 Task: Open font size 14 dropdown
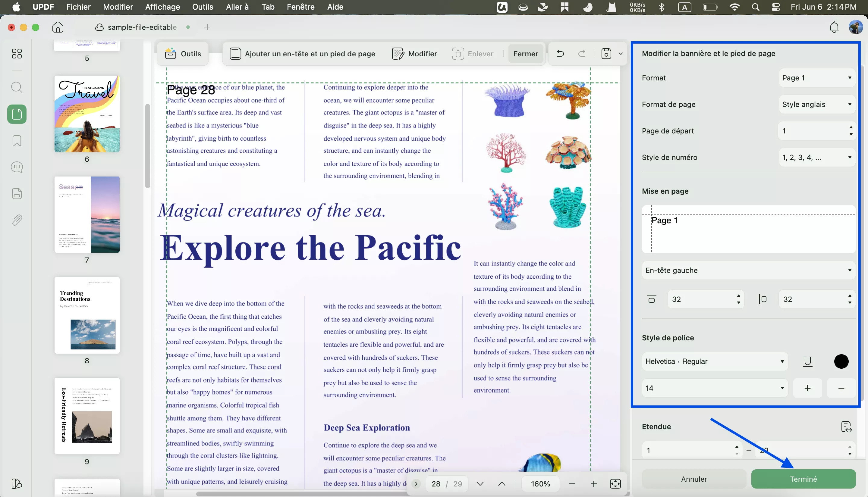tap(715, 388)
